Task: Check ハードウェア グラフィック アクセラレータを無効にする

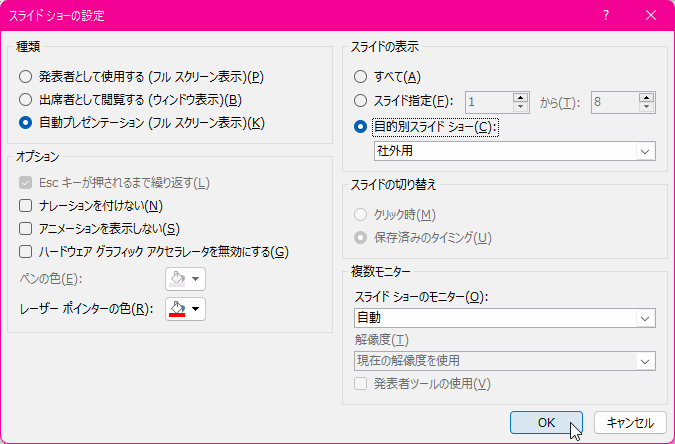Action: (26, 252)
